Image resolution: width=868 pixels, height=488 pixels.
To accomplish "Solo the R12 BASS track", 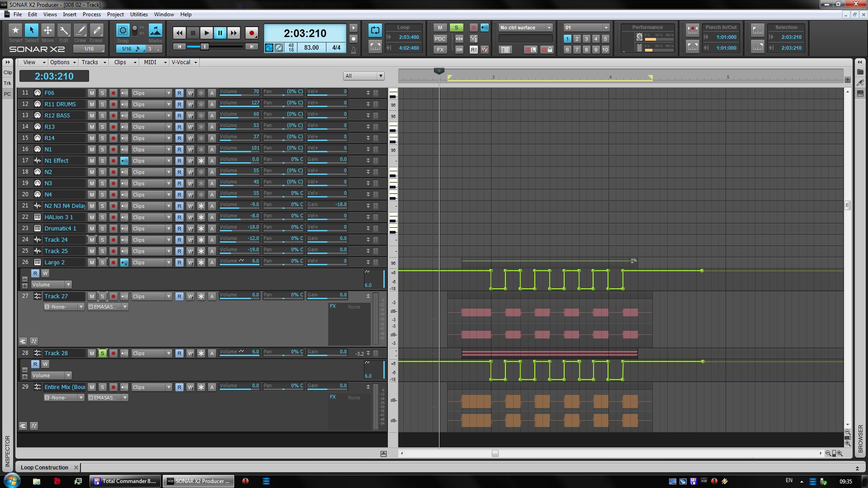I will [x=103, y=115].
